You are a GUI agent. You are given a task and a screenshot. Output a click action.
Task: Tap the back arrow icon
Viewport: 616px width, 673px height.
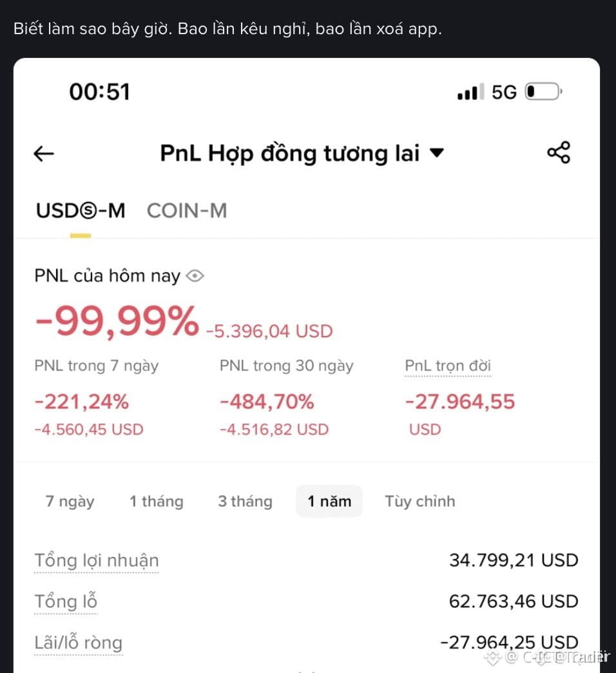coord(44,153)
